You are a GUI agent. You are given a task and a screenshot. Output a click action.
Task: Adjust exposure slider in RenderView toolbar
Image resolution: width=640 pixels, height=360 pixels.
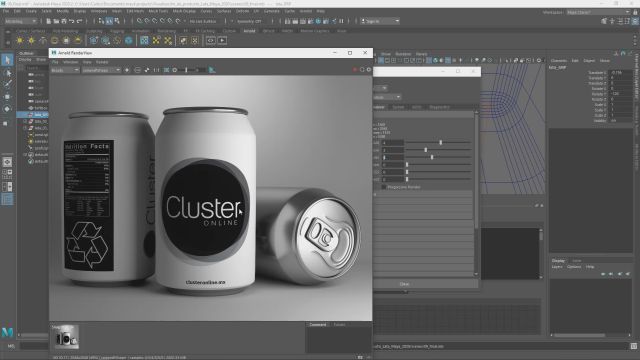(187, 70)
